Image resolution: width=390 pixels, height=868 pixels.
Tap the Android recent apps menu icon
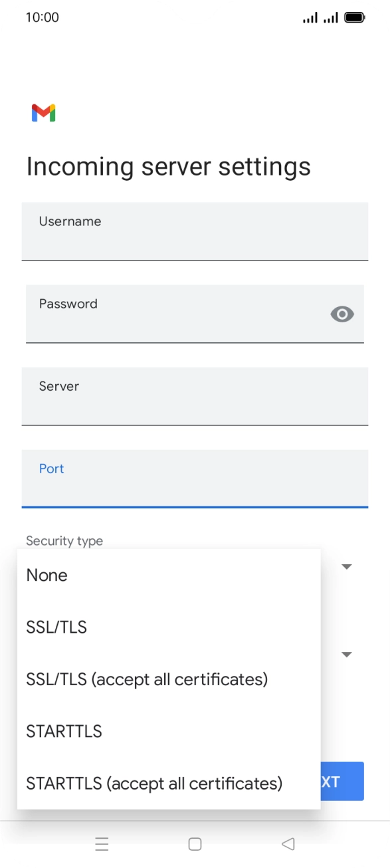(x=102, y=844)
